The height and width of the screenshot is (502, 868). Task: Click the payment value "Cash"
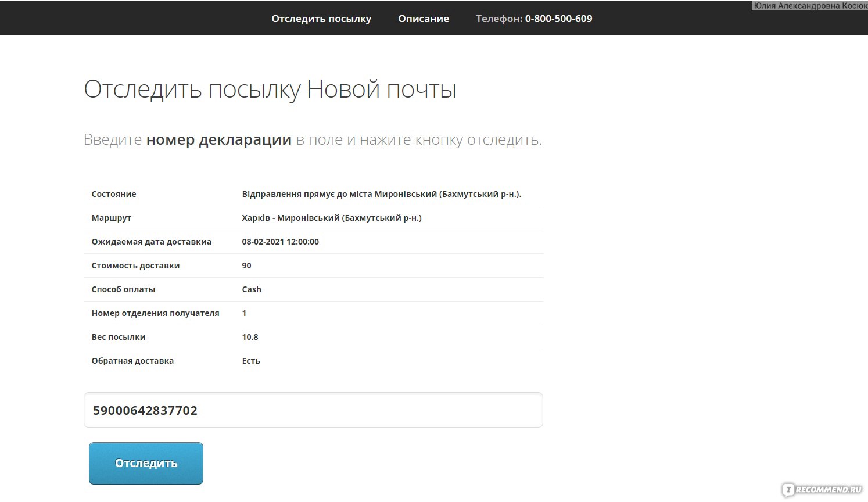[x=252, y=289]
